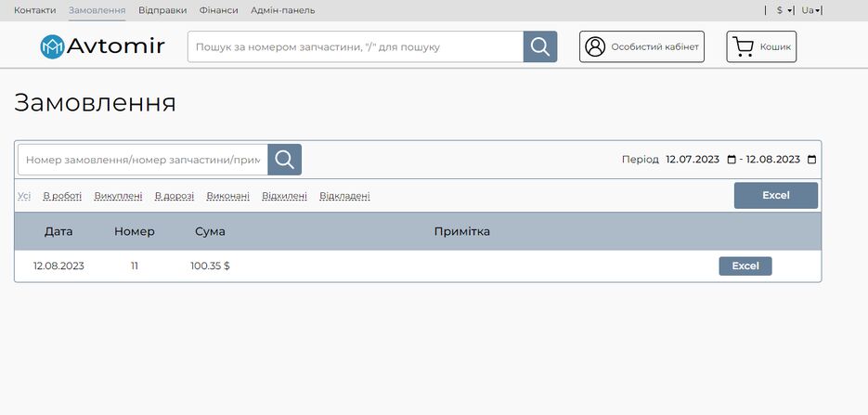Click order number 11 cell

coord(135,266)
